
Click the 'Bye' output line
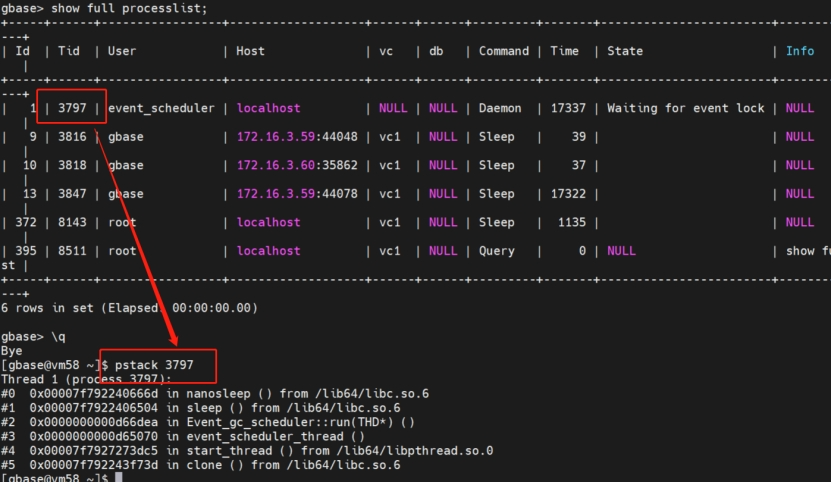(12, 351)
